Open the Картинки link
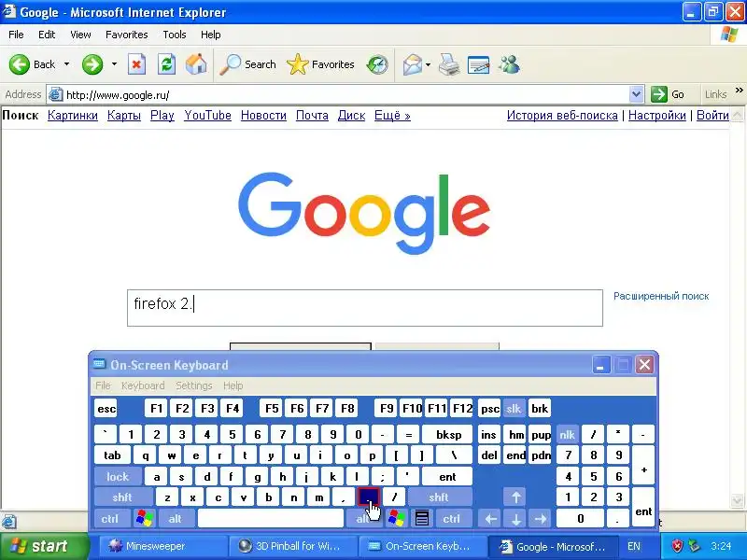 [73, 115]
